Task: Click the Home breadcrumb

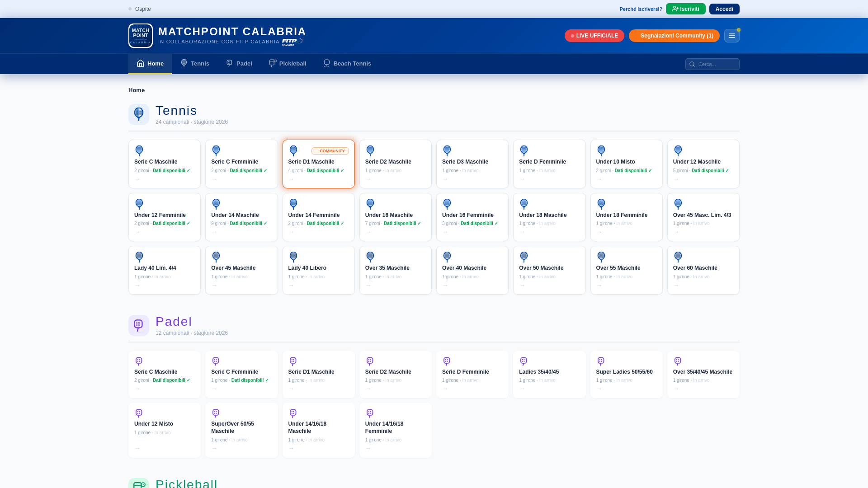Action: pyautogui.click(x=137, y=90)
